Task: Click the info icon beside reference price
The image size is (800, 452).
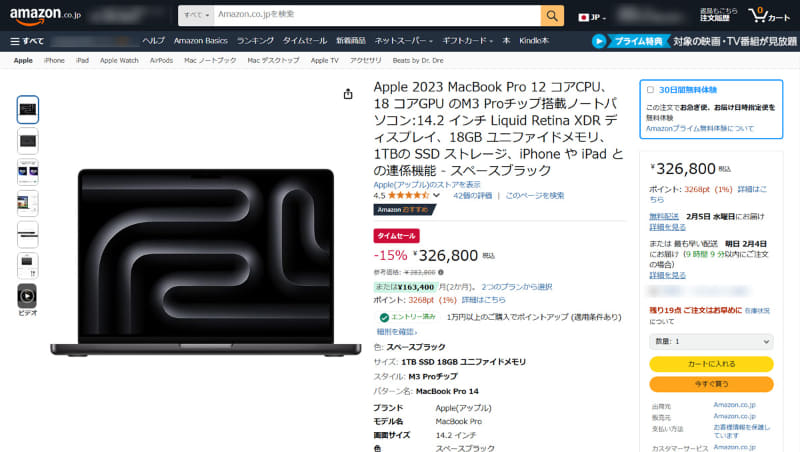Action: click(441, 272)
